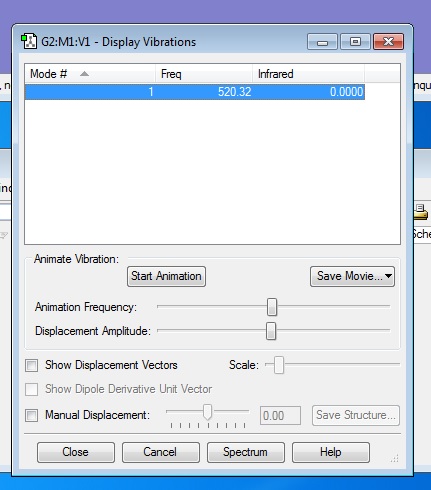Image resolution: width=431 pixels, height=490 pixels.
Task: Click the Scale slider handle
Action: 279,365
